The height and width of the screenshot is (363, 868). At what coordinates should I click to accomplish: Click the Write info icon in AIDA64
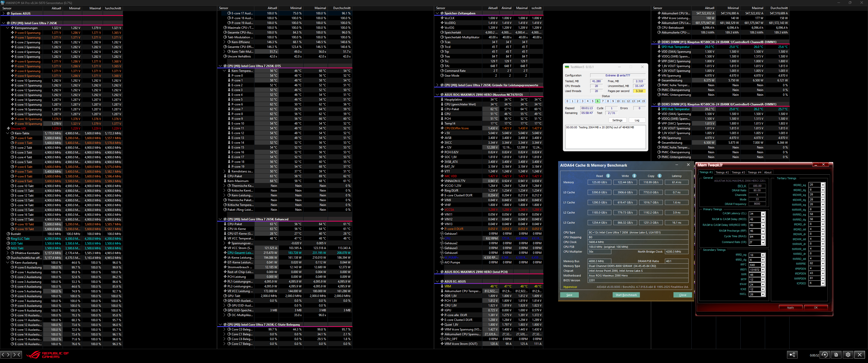(634, 176)
